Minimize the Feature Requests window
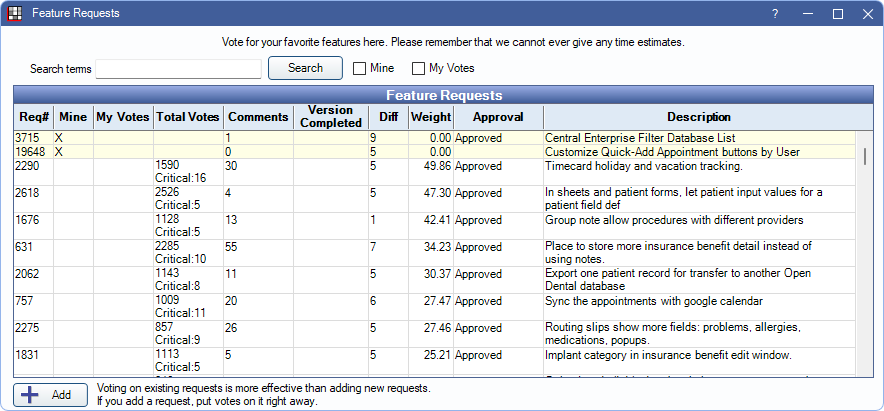This screenshot has width=884, height=411. pyautogui.click(x=806, y=14)
